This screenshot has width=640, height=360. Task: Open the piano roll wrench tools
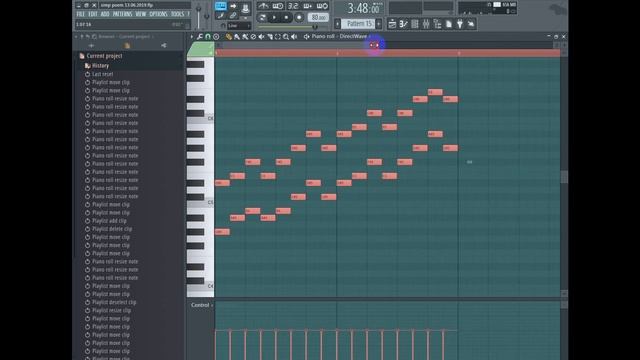click(x=200, y=37)
